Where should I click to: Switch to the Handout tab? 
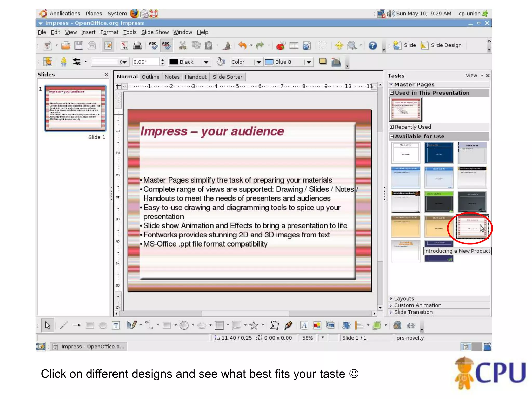pos(196,77)
